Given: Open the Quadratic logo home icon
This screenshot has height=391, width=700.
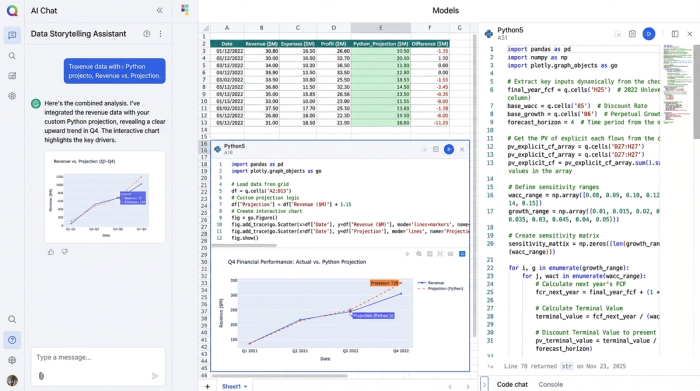Looking at the screenshot, I should coord(12,11).
